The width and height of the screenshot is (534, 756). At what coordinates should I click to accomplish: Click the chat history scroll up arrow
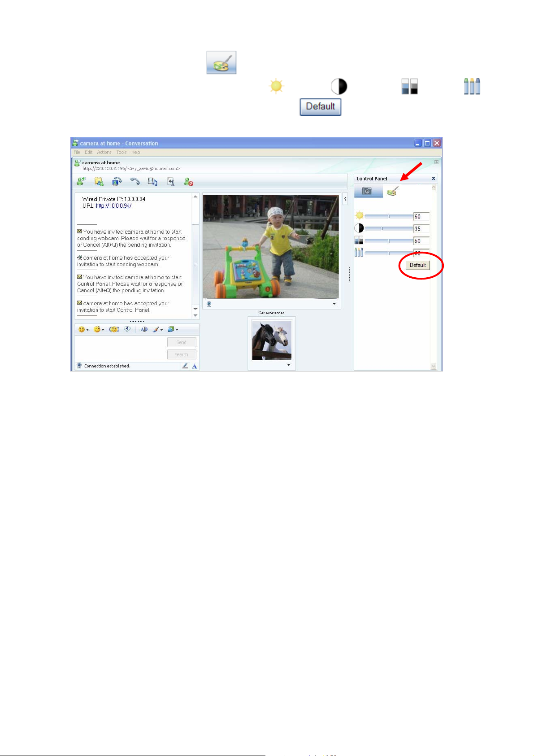(x=195, y=197)
